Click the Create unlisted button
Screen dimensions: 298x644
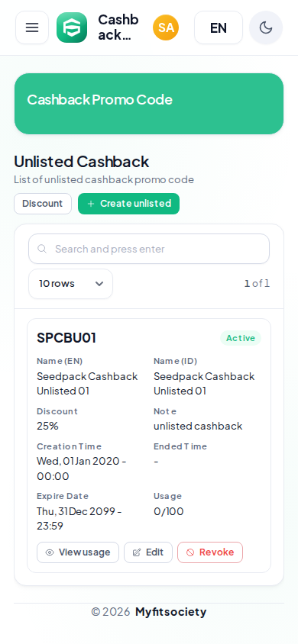coord(128,204)
